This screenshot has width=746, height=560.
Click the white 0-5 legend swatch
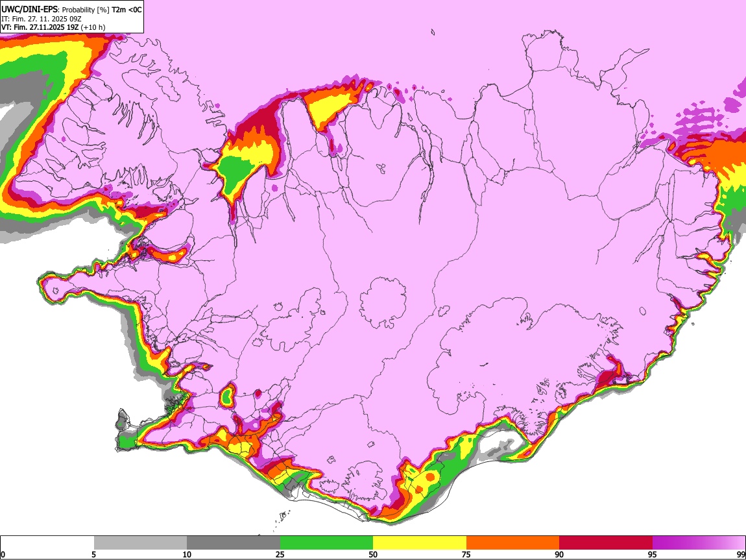[x=47, y=543]
